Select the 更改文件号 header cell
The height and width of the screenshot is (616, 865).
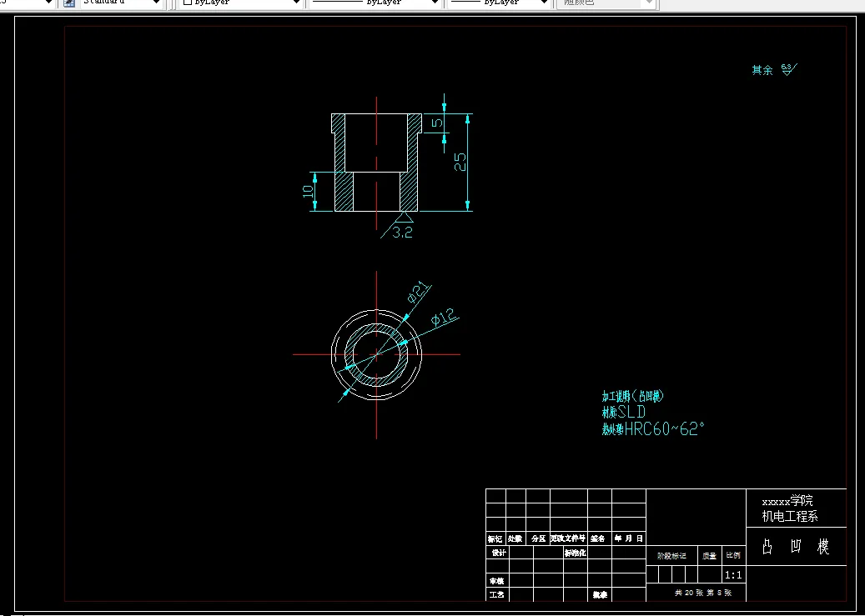[x=568, y=538]
